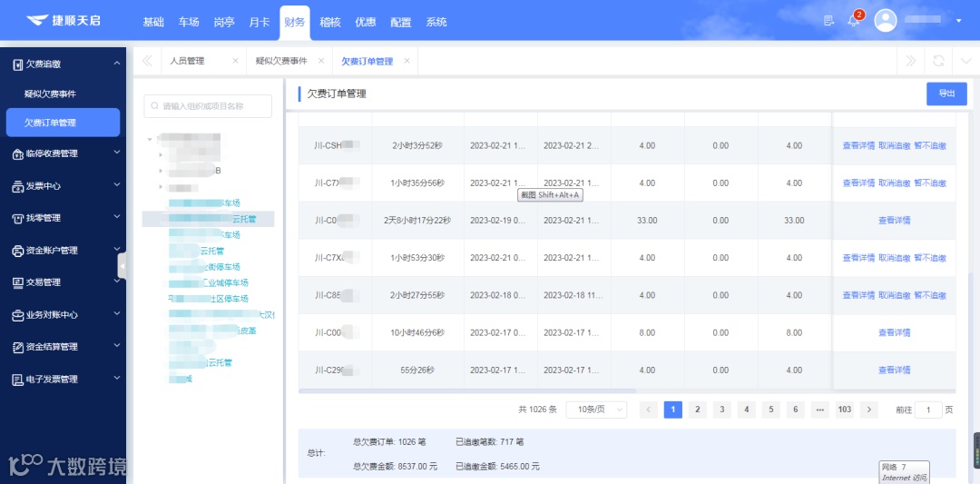Viewport: 980px width, 484px height.
Task: Go to page 3 in pagination
Action: coord(722,410)
